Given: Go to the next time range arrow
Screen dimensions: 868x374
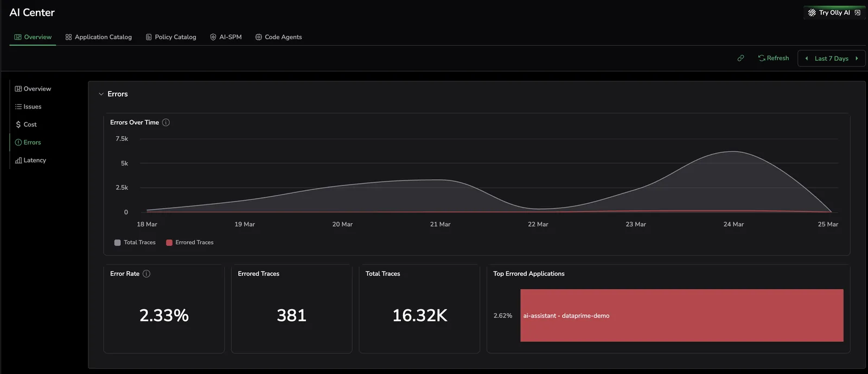Looking at the screenshot, I should [x=857, y=59].
